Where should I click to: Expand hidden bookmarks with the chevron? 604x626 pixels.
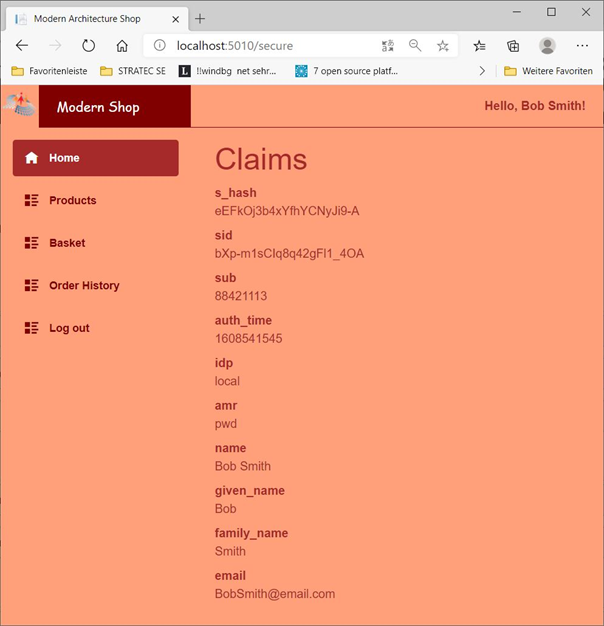pyautogui.click(x=482, y=71)
